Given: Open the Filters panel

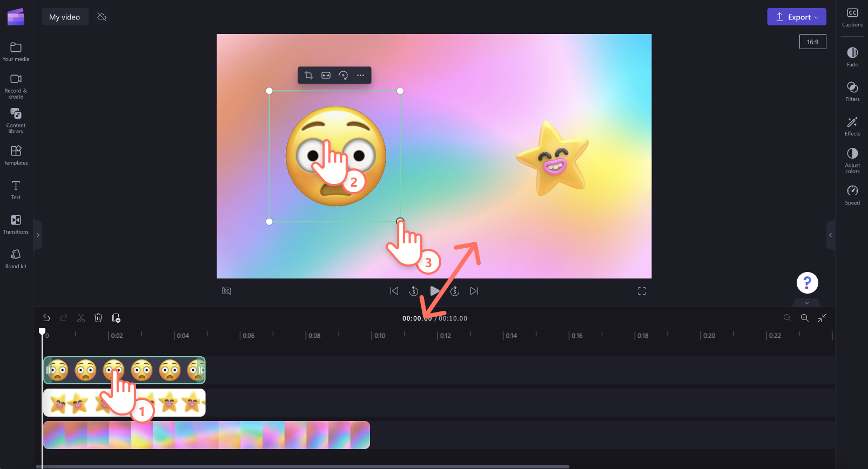Looking at the screenshot, I should pos(852,91).
